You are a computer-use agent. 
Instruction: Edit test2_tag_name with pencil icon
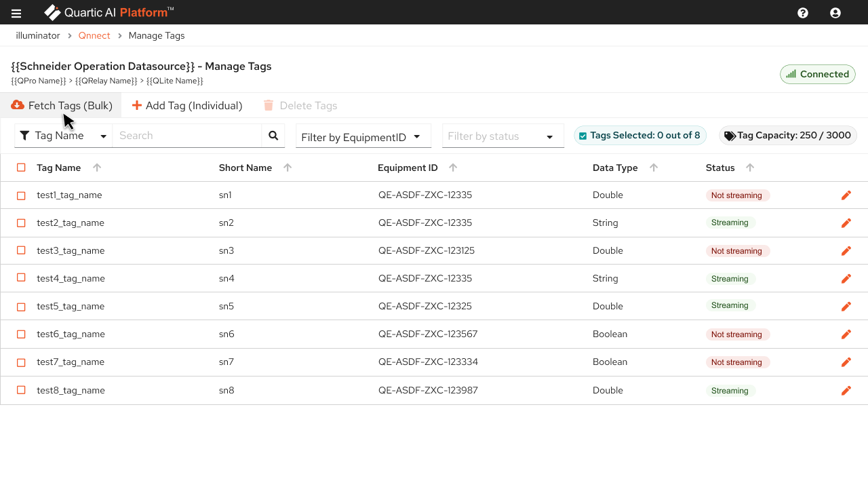coord(846,223)
